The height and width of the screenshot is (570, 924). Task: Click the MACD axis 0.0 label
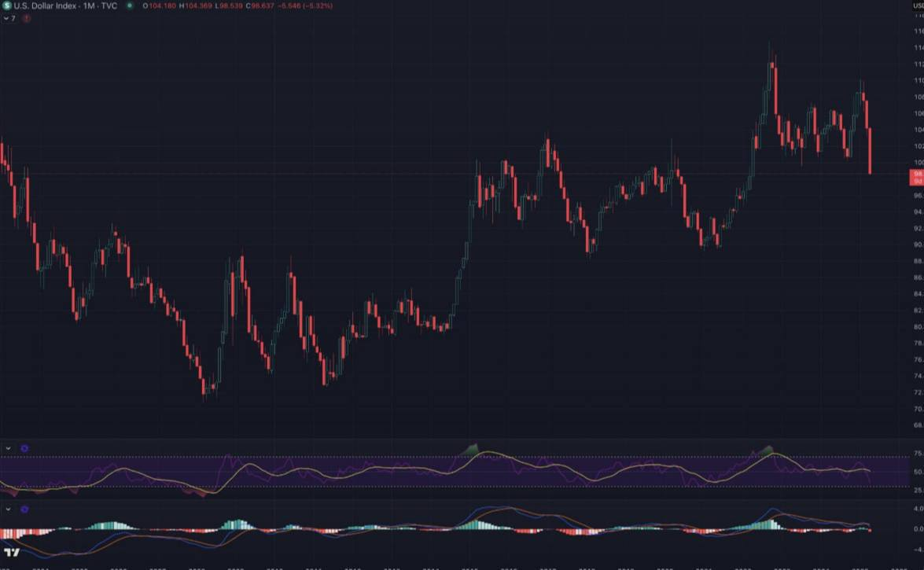tap(918, 529)
